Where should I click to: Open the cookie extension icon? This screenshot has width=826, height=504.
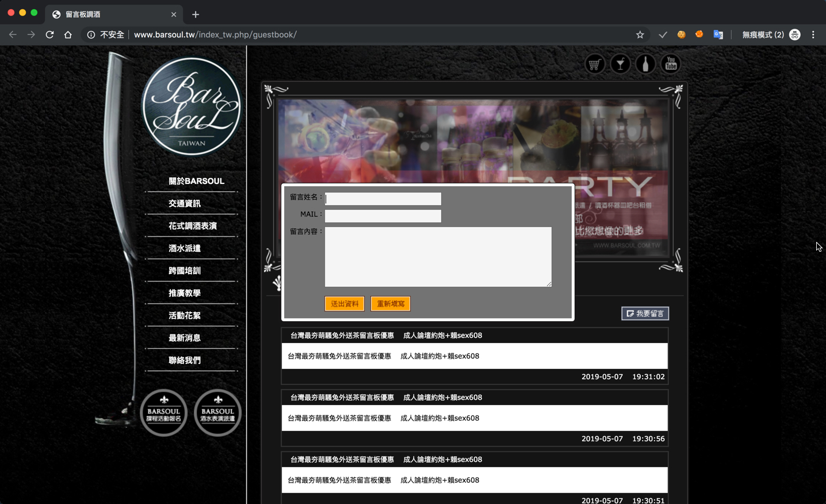tap(681, 34)
